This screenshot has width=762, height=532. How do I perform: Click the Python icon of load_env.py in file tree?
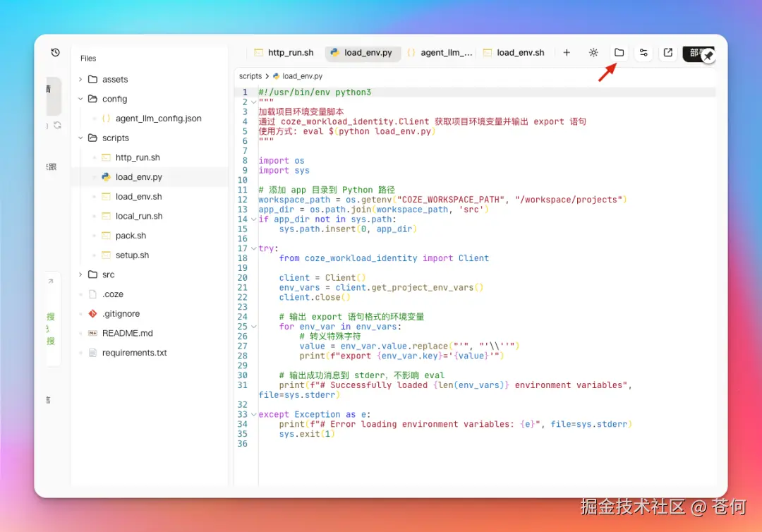point(106,177)
